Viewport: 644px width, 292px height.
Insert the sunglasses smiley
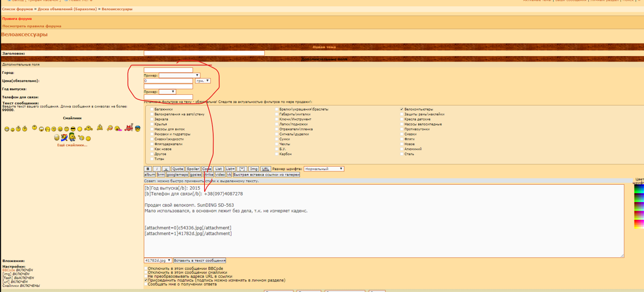[x=73, y=129]
